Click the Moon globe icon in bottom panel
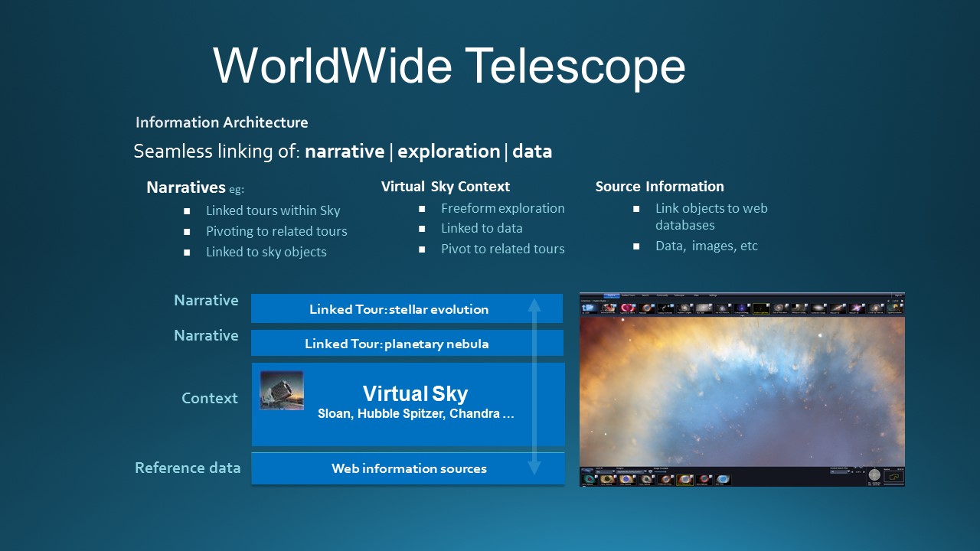The image size is (980, 551). click(x=874, y=475)
